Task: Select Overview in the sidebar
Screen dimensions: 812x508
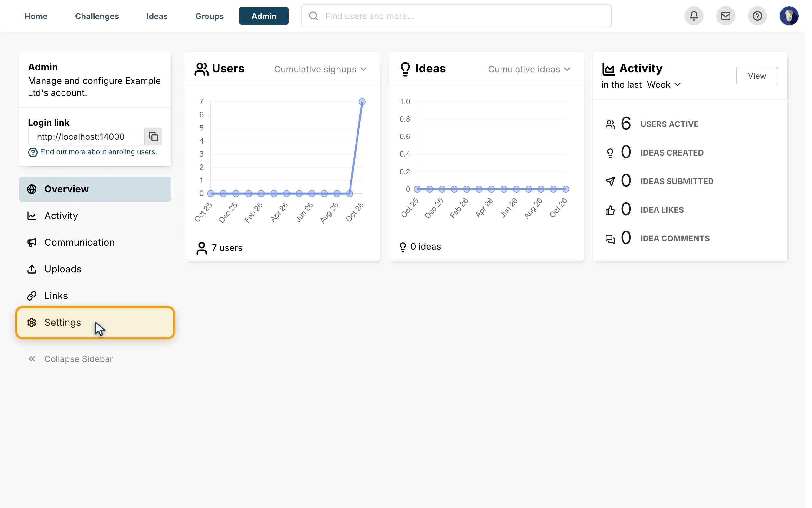Action: point(95,189)
